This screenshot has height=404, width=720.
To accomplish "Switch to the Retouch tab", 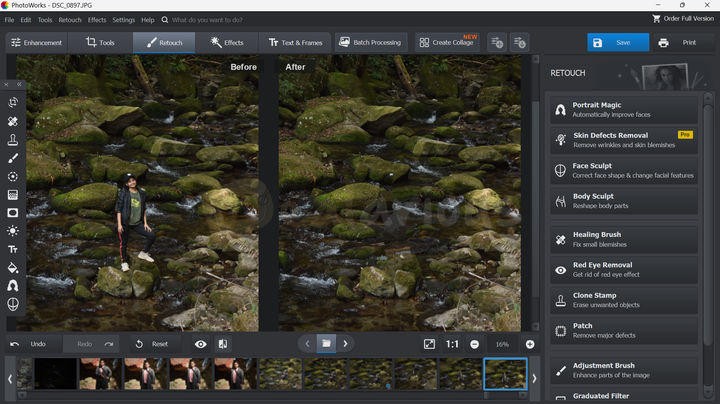I will pos(164,43).
